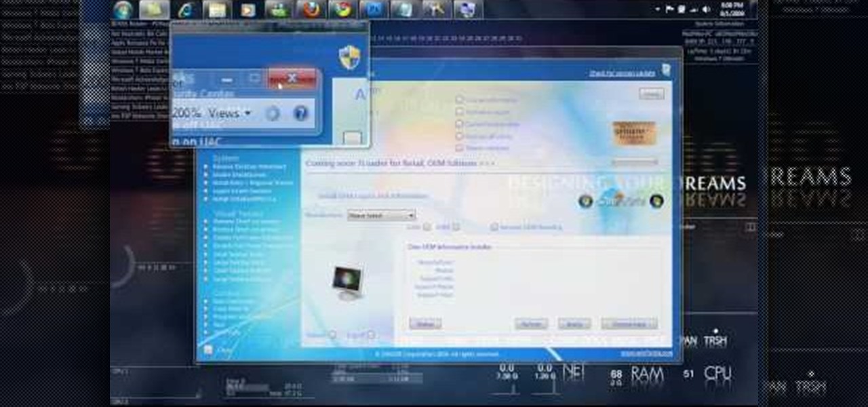Tick the 64Bit checkbox

pyautogui.click(x=456, y=227)
